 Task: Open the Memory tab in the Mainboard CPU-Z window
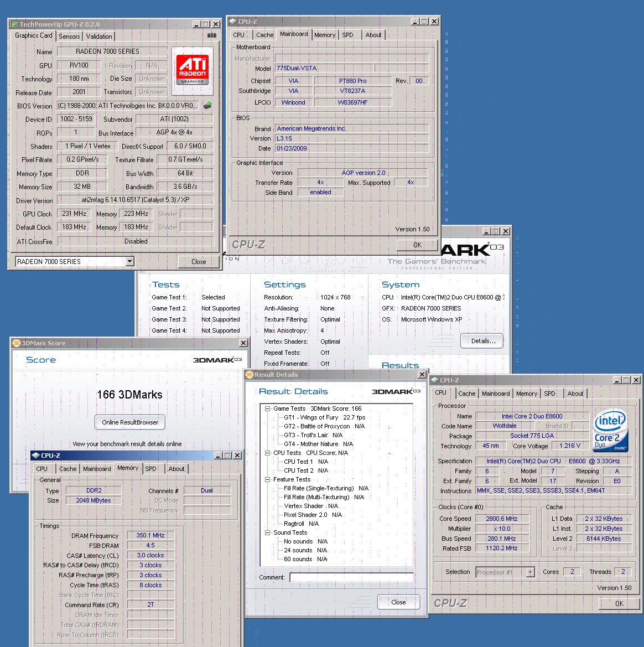[x=325, y=35]
